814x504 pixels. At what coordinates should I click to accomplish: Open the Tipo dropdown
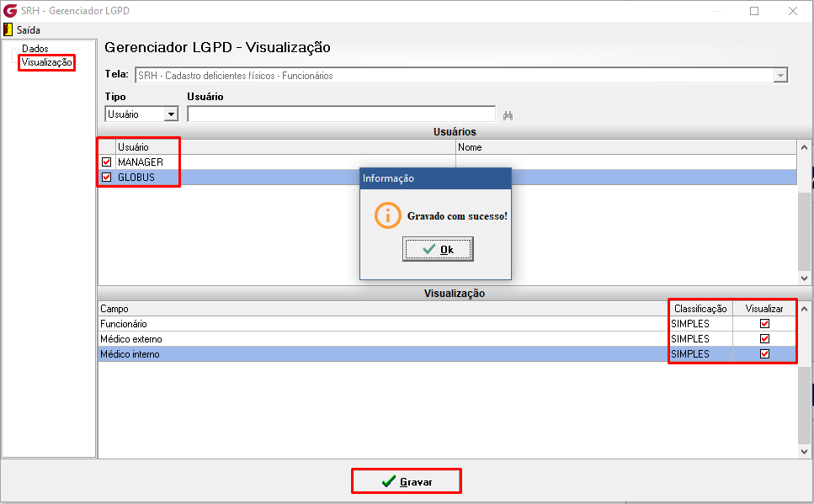pyautogui.click(x=171, y=114)
